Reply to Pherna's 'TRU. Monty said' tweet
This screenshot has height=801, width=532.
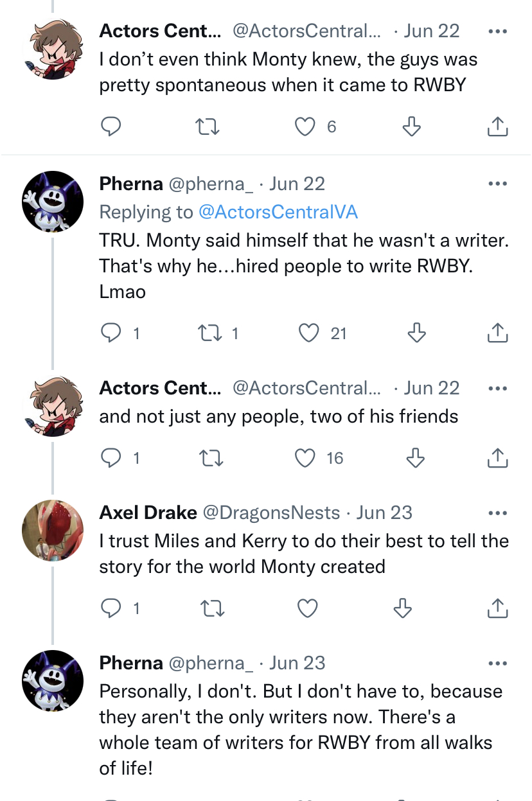(112, 332)
